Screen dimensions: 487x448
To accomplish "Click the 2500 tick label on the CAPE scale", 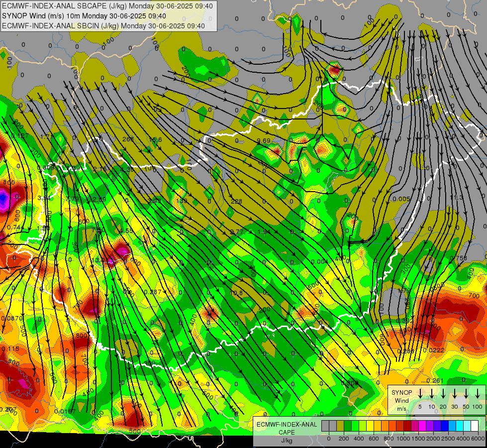I will (448, 439).
